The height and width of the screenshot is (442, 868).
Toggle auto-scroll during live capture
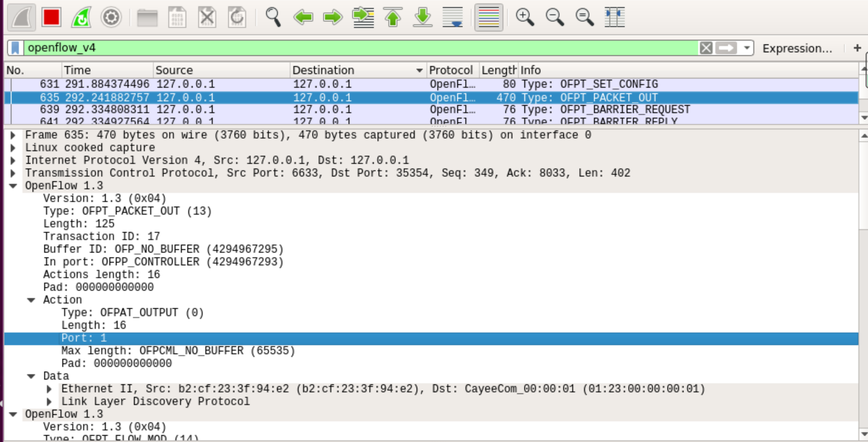453,17
